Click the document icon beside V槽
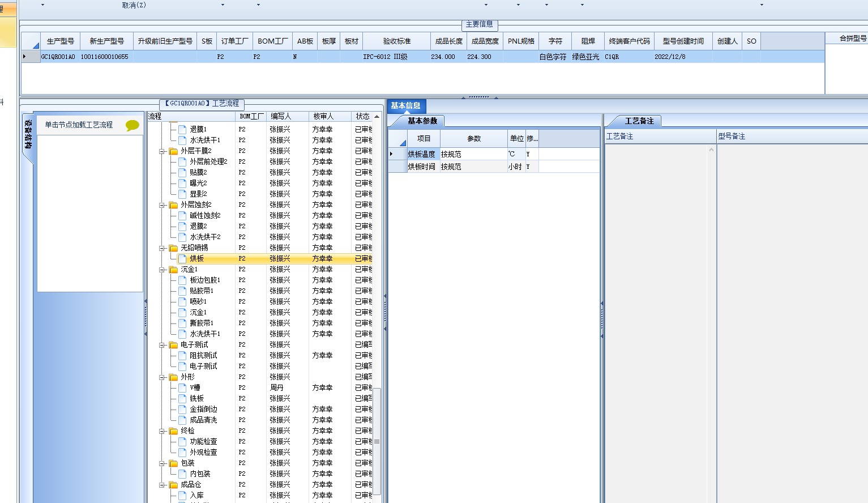The image size is (868, 503). tap(182, 387)
